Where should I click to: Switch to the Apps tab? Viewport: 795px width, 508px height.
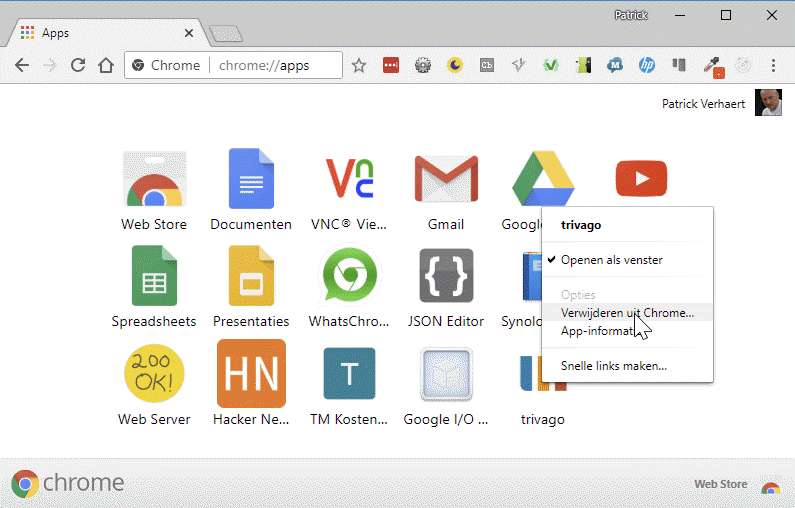pos(100,33)
